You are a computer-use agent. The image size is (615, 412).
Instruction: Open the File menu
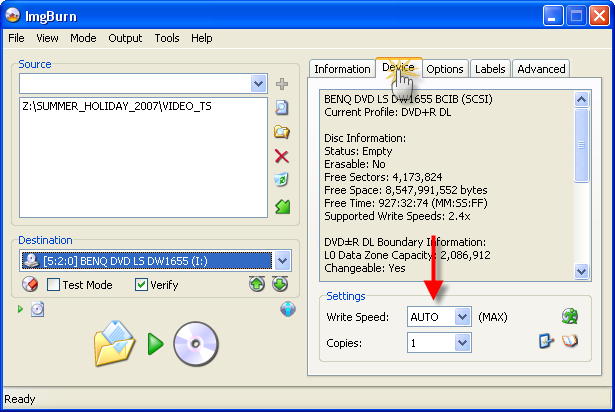tap(16, 38)
